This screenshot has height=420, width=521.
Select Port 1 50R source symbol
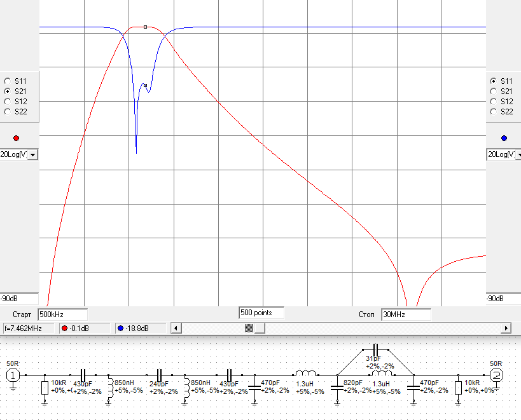click(13, 375)
